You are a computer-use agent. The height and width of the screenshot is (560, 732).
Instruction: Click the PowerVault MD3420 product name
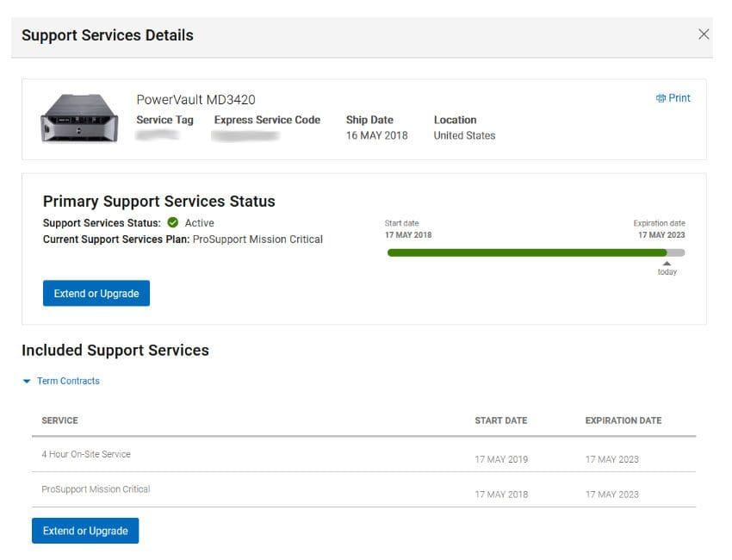[x=195, y=100]
